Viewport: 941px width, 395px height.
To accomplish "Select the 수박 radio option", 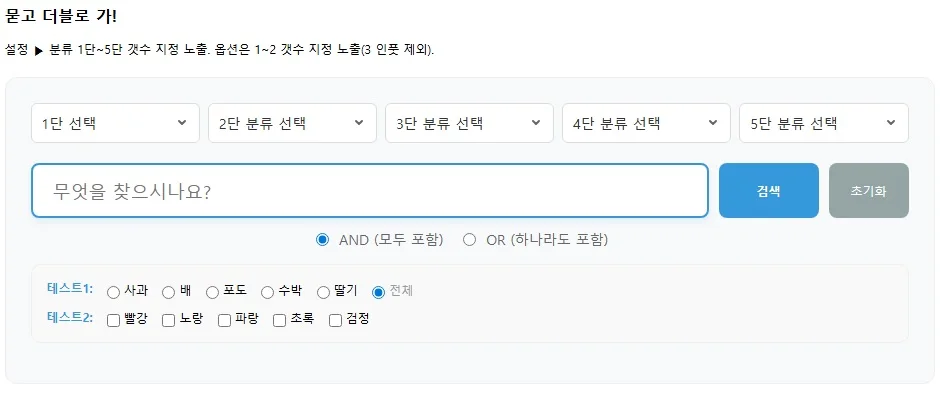I will click(x=268, y=292).
